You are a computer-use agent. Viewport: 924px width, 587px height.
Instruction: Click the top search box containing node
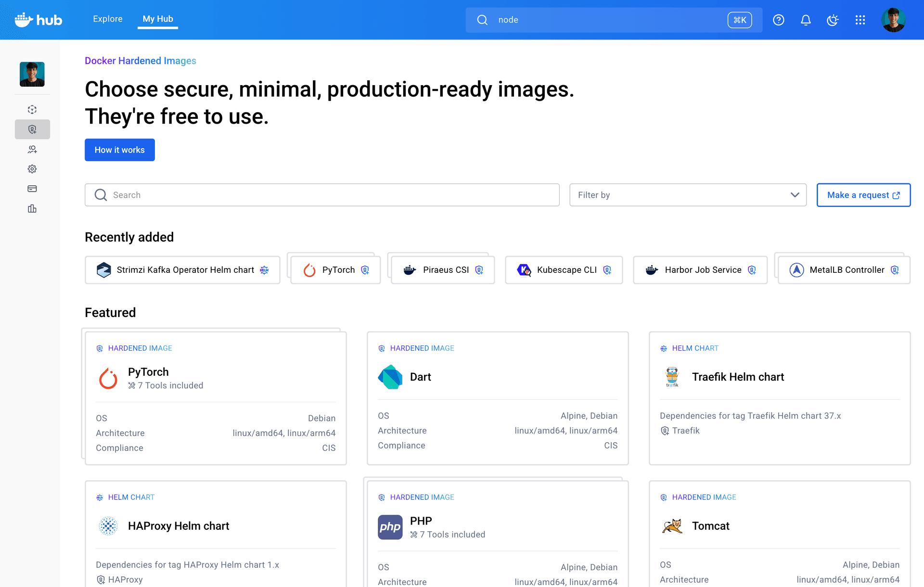[x=614, y=20]
